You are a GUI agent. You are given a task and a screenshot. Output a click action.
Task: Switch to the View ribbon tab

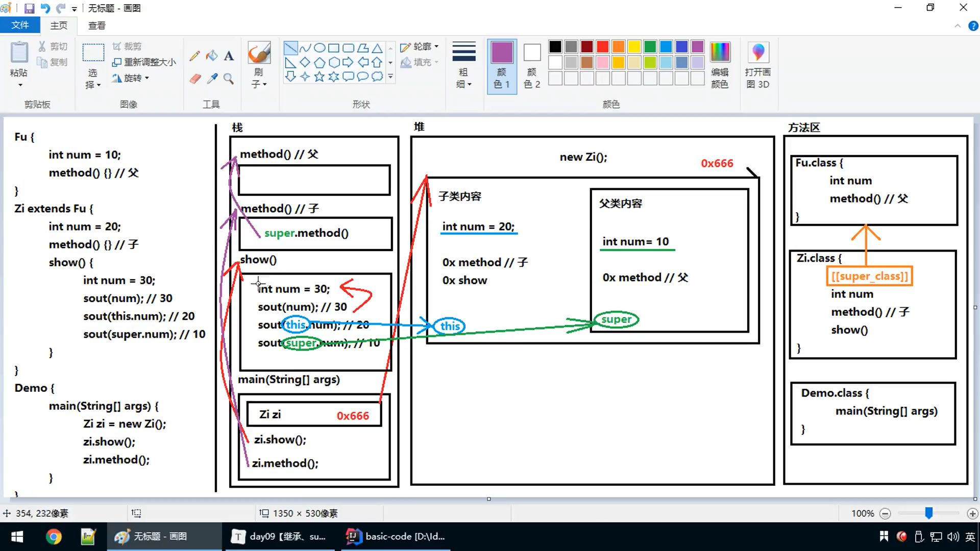(96, 26)
